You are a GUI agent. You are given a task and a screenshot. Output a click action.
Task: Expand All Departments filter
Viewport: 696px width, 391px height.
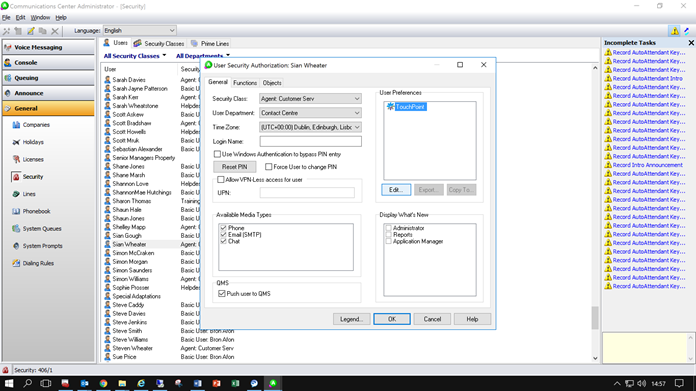(203, 56)
